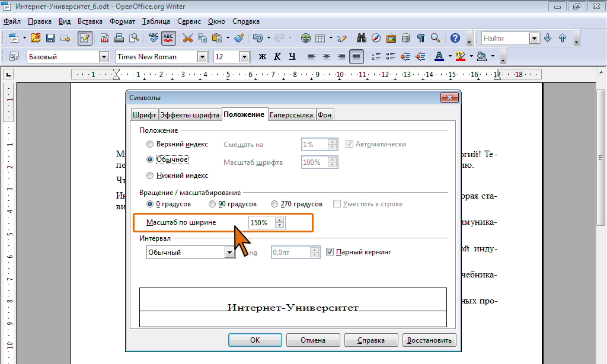The width and height of the screenshot is (607, 364).
Task: Choose 90 градусов rotation
Action: pyautogui.click(x=212, y=204)
